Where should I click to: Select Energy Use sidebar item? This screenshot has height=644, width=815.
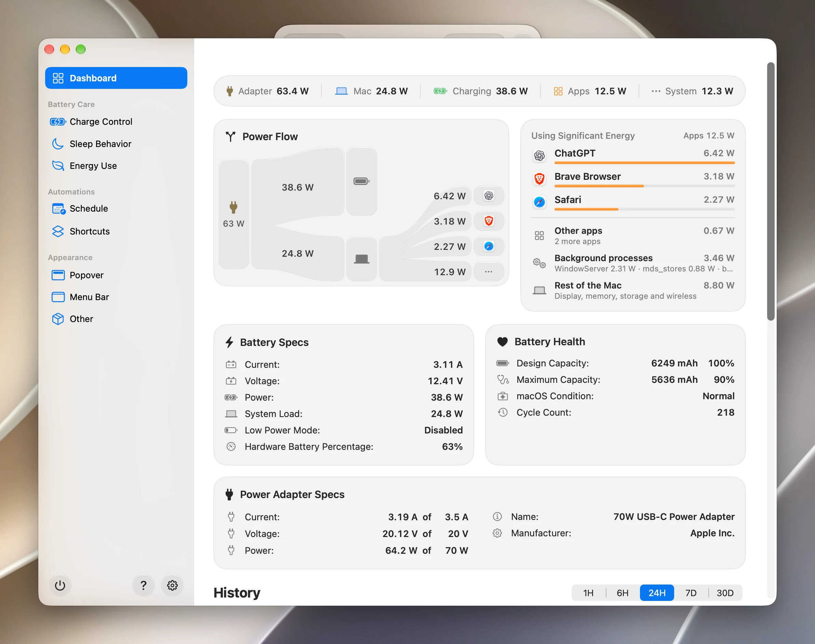116,165
